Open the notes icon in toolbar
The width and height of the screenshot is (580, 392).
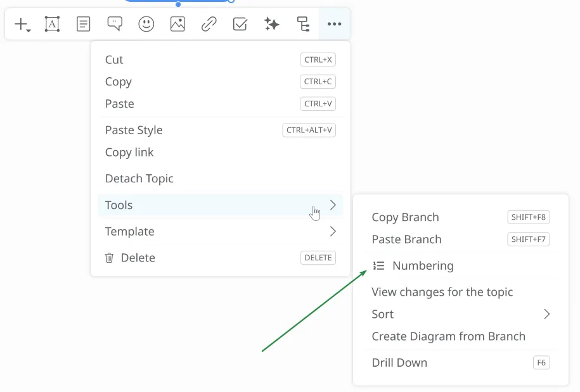click(x=83, y=25)
